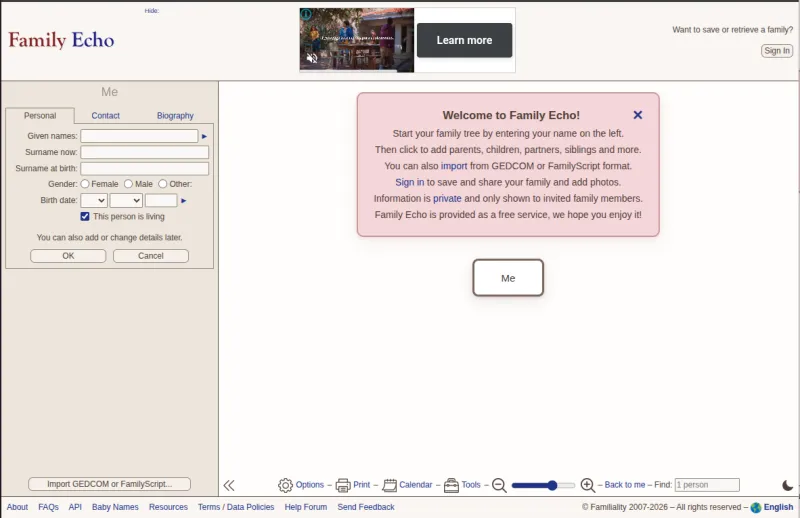Screen dimensions: 800x518
Task: Click the ad info icon
Action: pos(306,14)
